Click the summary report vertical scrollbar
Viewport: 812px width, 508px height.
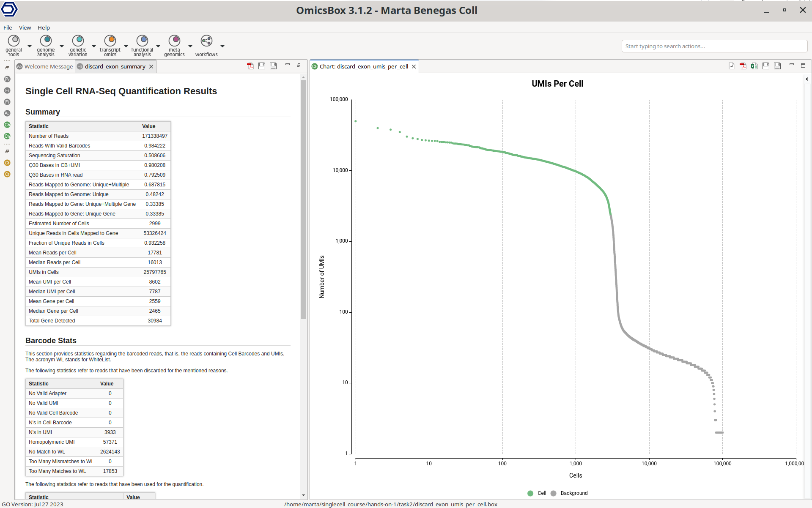click(x=303, y=199)
